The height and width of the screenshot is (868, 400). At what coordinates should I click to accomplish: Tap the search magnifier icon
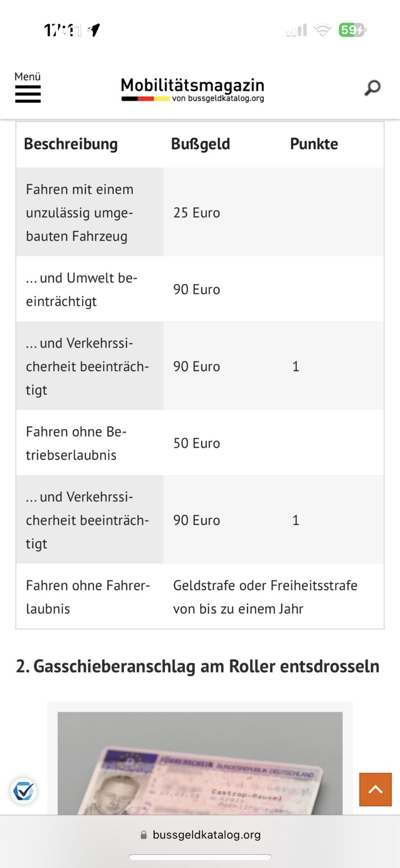tap(372, 88)
